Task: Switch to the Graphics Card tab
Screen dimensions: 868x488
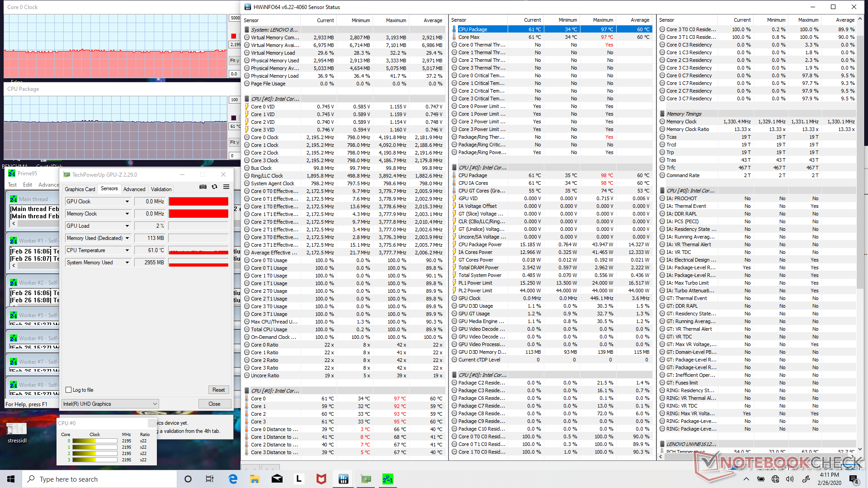Action: point(80,189)
